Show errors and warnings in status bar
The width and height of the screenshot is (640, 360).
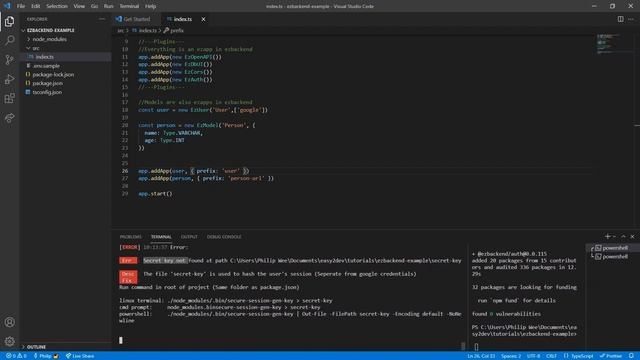[x=16, y=356]
